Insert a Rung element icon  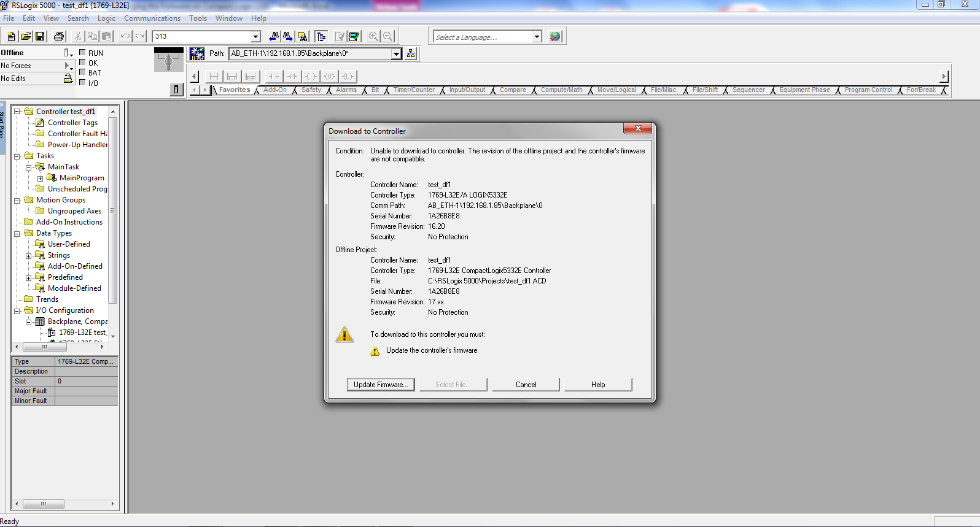pyautogui.click(x=214, y=77)
